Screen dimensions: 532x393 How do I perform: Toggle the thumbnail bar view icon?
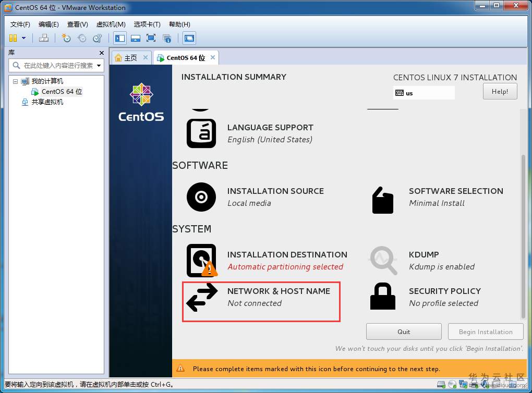[x=136, y=38]
